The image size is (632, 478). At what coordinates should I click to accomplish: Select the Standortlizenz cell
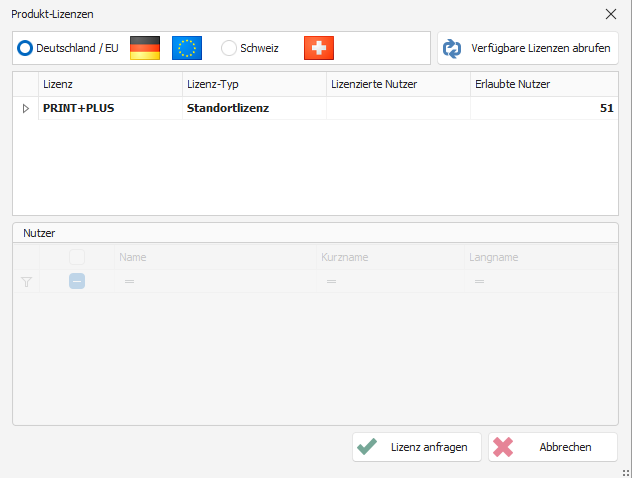coord(254,108)
